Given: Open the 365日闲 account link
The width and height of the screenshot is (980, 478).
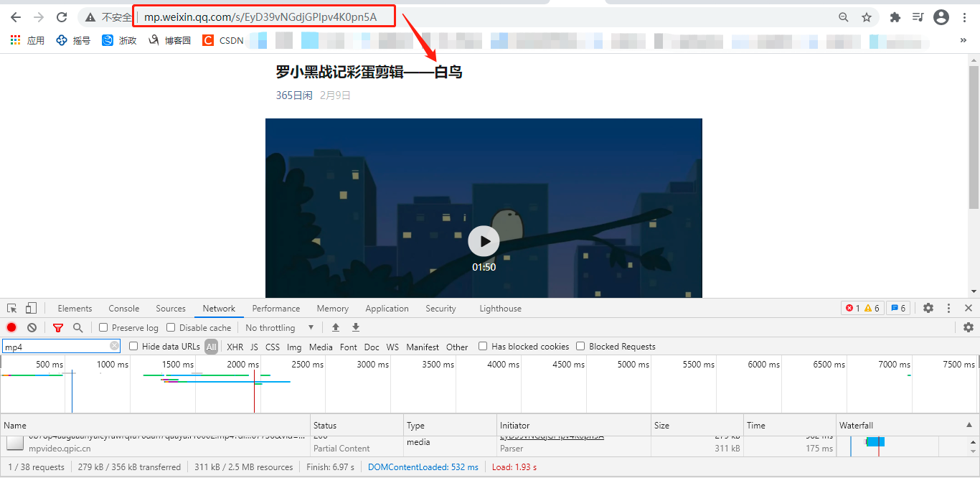Looking at the screenshot, I should (x=294, y=95).
